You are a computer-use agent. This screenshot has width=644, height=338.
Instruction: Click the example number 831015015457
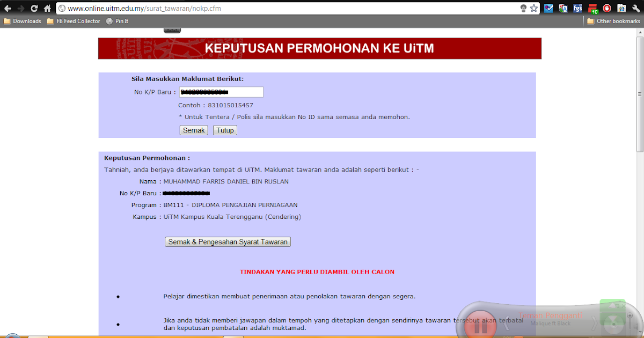point(230,105)
